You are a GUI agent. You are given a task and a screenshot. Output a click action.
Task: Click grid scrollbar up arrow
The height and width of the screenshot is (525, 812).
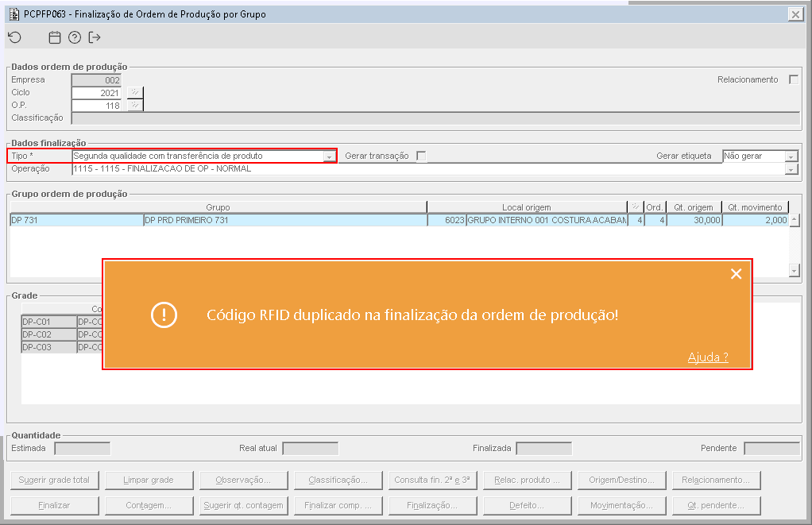click(x=795, y=220)
